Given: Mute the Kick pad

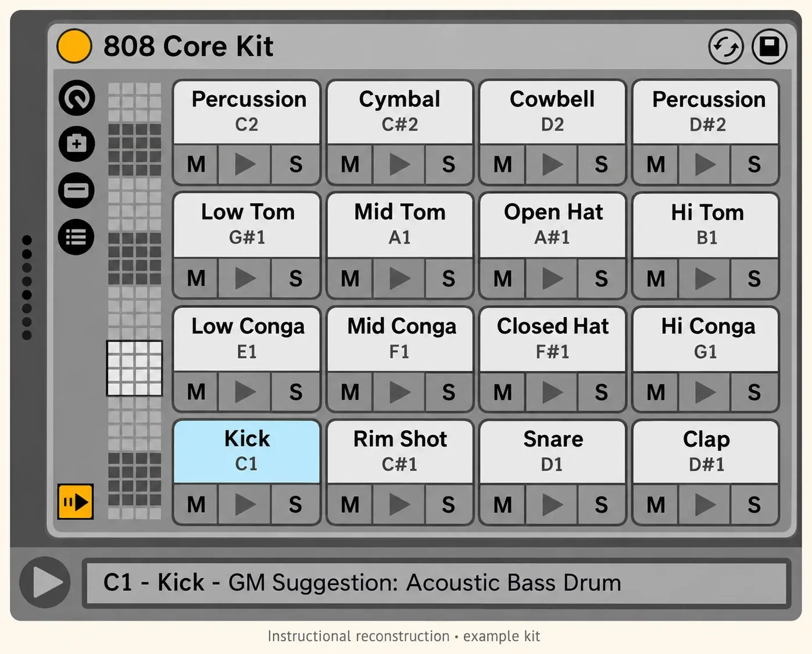Looking at the screenshot, I should point(196,505).
